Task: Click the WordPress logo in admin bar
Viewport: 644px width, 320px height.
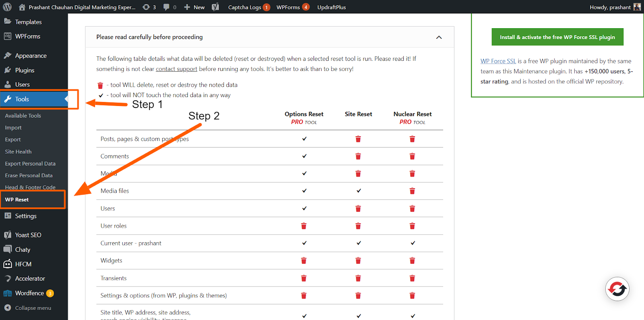Action: [x=7, y=7]
